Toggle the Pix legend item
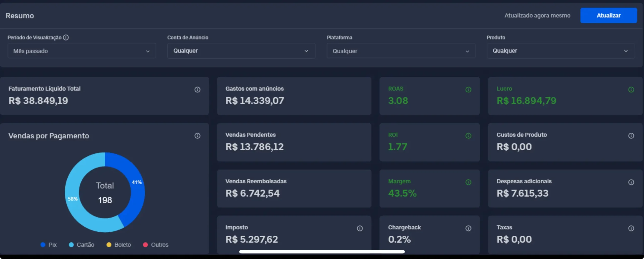Viewport: 644px width, 259px height. tap(49, 245)
